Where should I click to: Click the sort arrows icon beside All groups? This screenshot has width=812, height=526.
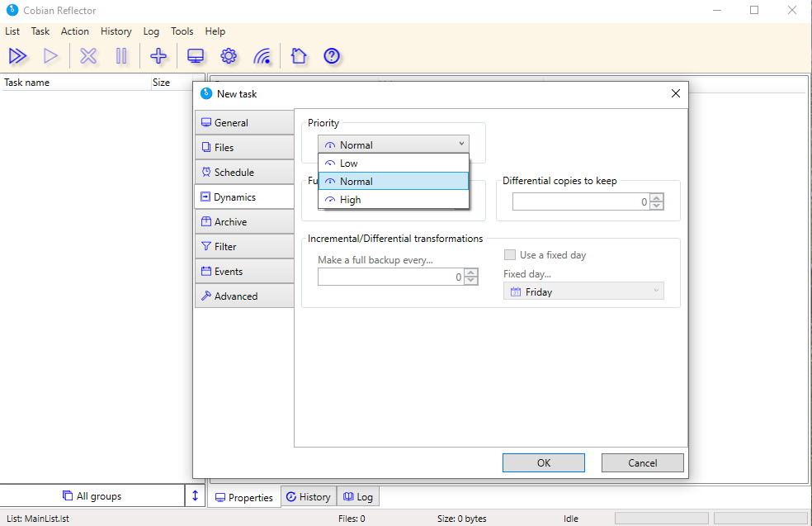tap(196, 495)
